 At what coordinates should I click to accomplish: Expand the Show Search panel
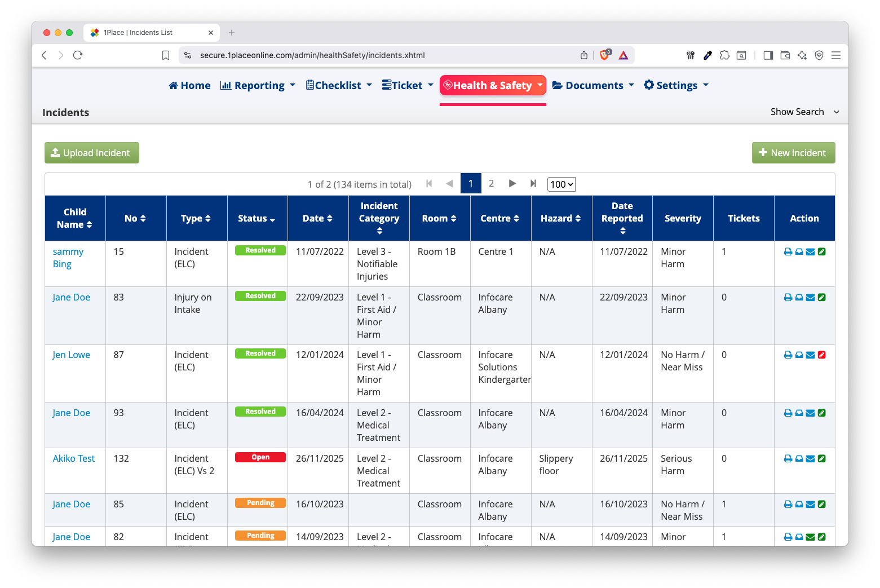[x=804, y=112]
